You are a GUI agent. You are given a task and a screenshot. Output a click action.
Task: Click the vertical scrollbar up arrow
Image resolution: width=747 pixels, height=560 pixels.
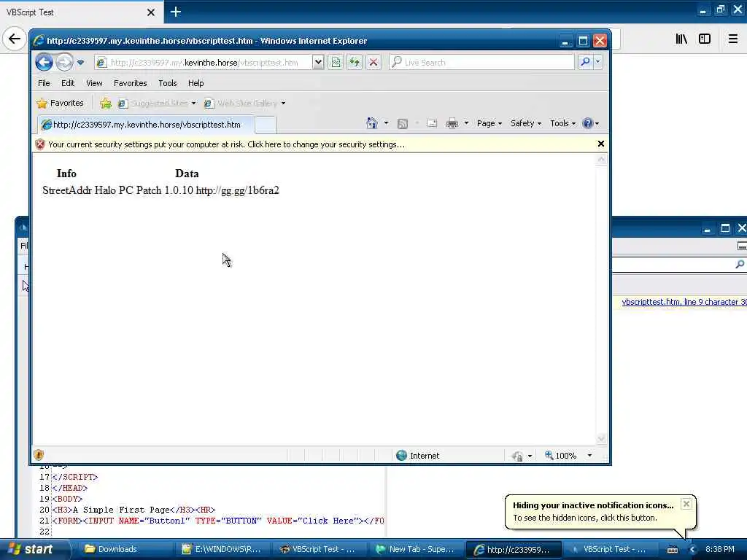601,160
